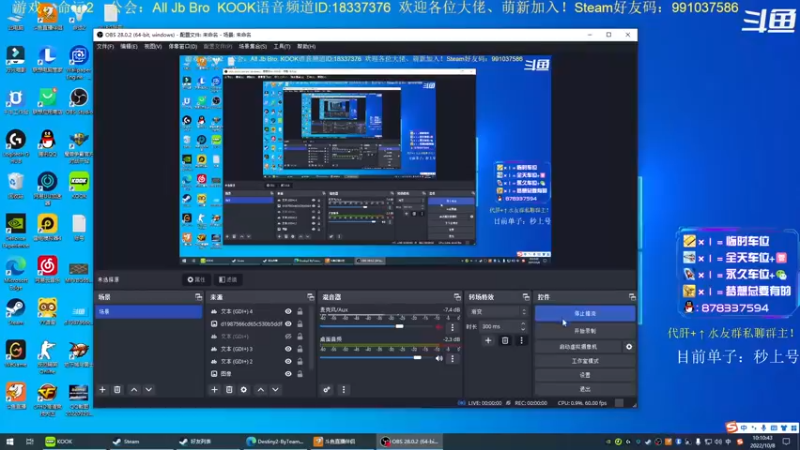Open the View (视图) menu in OBS

[x=153, y=46]
